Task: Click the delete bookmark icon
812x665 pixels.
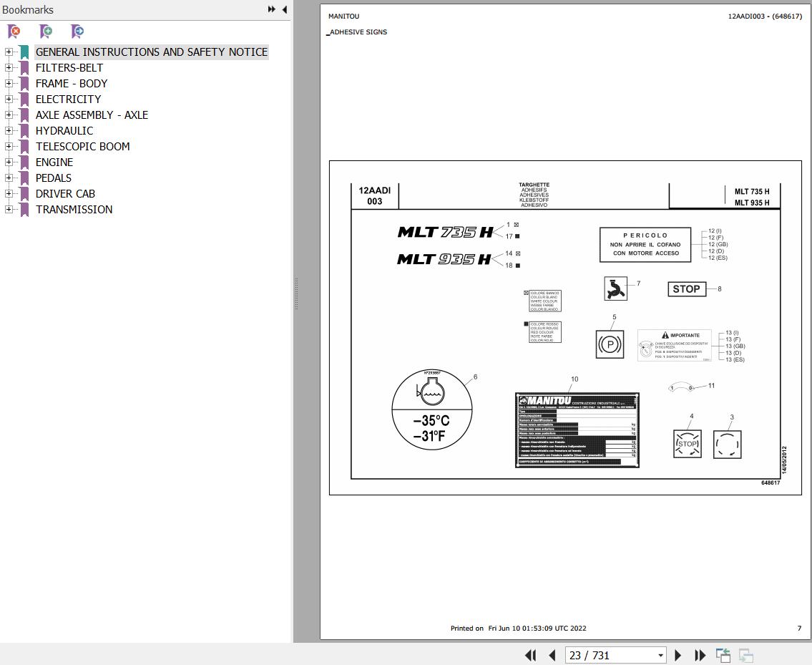Action: [x=14, y=31]
